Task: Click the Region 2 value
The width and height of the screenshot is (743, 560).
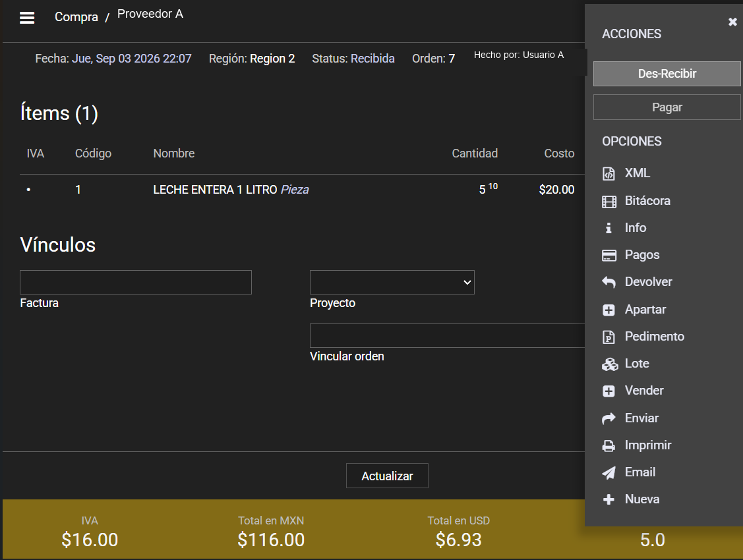Action: pos(272,59)
